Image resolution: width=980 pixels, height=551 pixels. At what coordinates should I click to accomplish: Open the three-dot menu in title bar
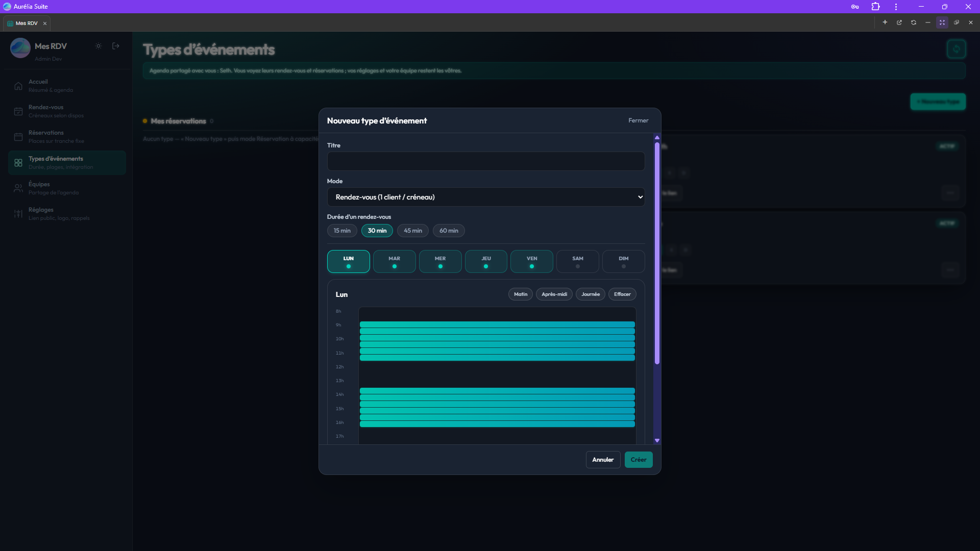896,7
